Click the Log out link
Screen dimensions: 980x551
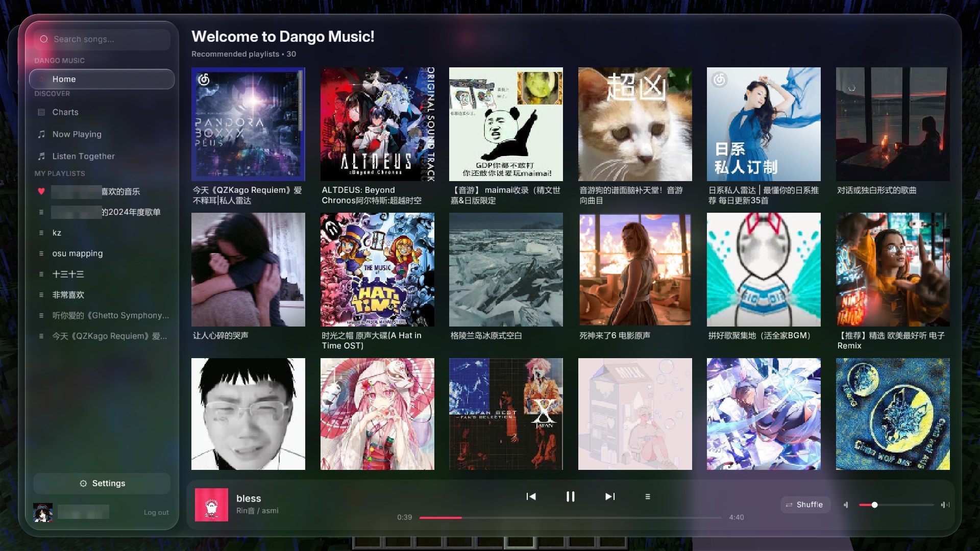(x=156, y=512)
